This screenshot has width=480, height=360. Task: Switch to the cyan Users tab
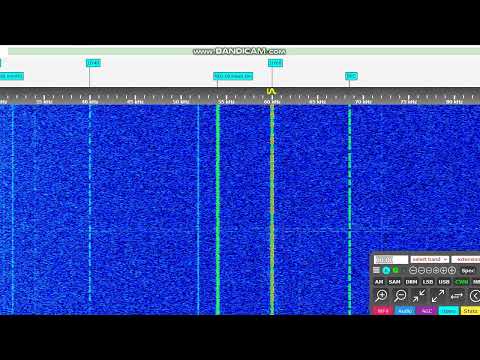(x=449, y=311)
